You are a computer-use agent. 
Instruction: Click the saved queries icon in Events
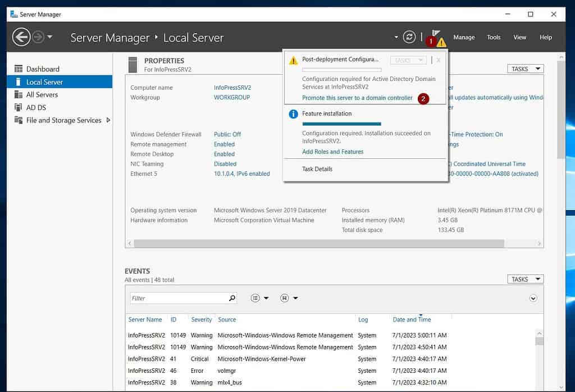click(285, 298)
